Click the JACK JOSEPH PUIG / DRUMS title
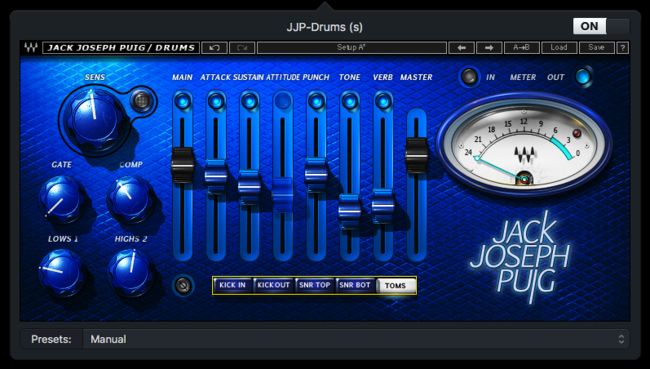This screenshot has height=369, width=650. point(121,48)
